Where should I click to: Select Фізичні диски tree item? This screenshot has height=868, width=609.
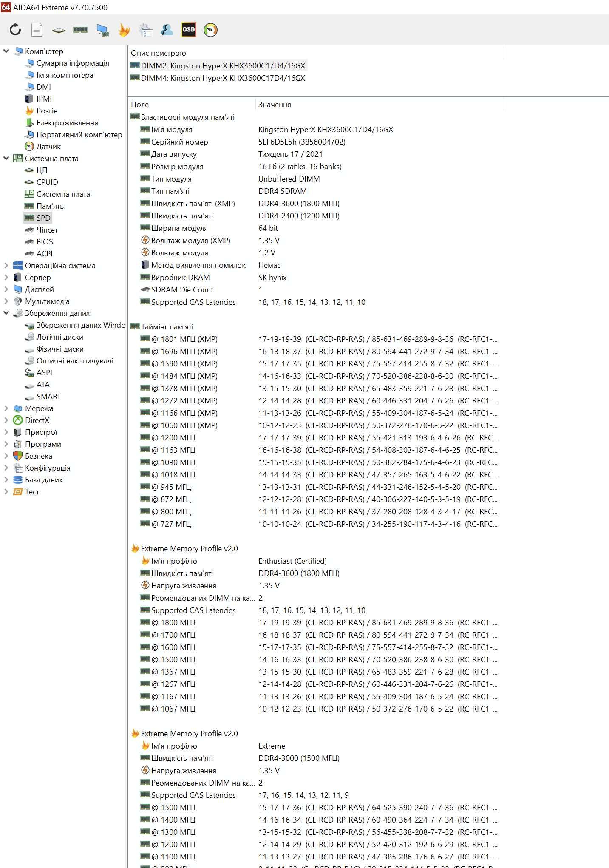(60, 349)
